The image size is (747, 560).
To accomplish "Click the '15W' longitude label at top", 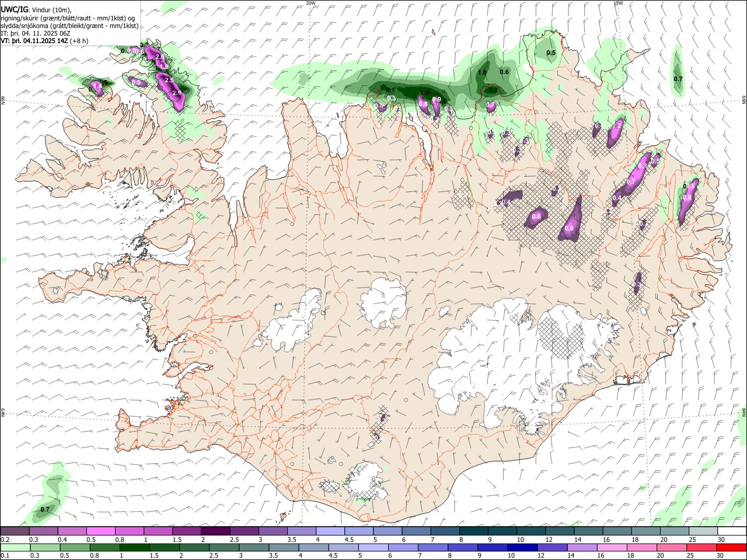I will pos(618,3).
